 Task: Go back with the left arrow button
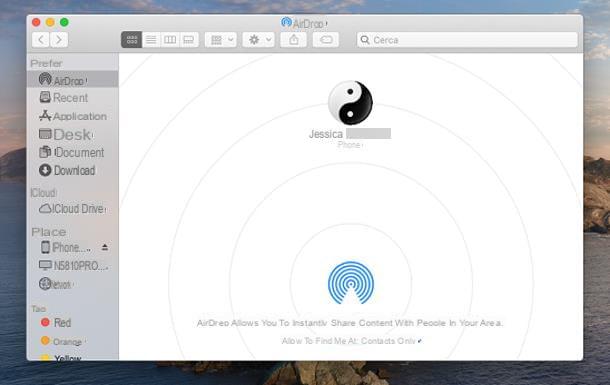(x=41, y=40)
